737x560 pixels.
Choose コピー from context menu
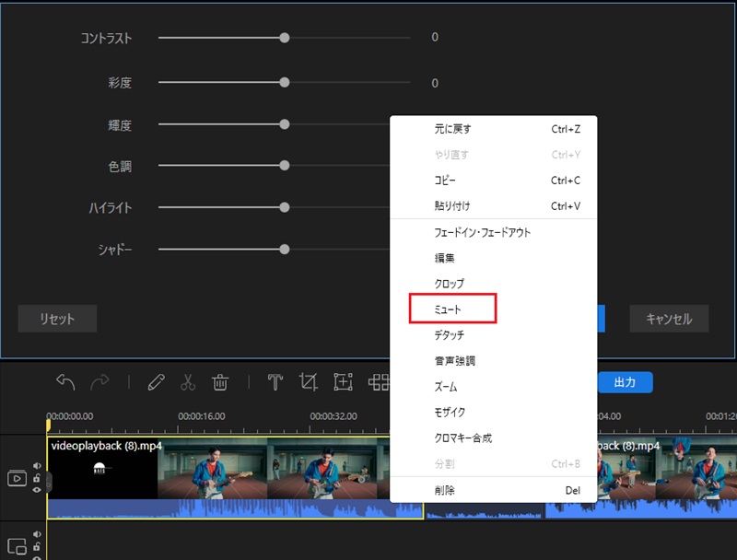(494, 181)
